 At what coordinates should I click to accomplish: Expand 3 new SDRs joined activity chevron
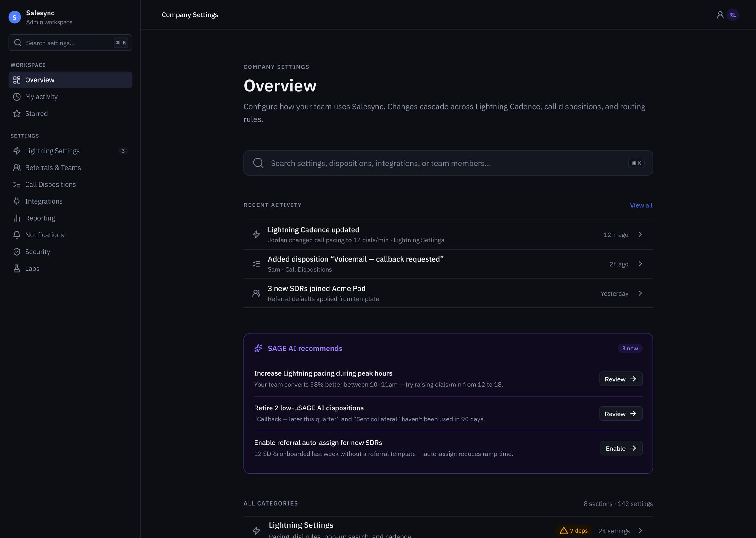(640, 293)
